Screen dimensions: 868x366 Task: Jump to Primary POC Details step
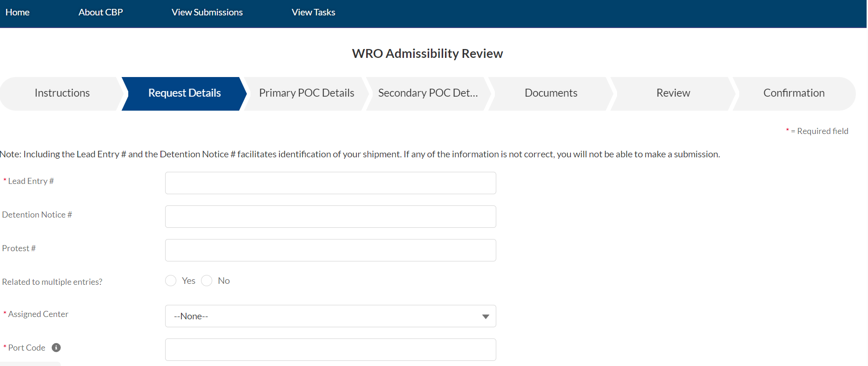306,93
